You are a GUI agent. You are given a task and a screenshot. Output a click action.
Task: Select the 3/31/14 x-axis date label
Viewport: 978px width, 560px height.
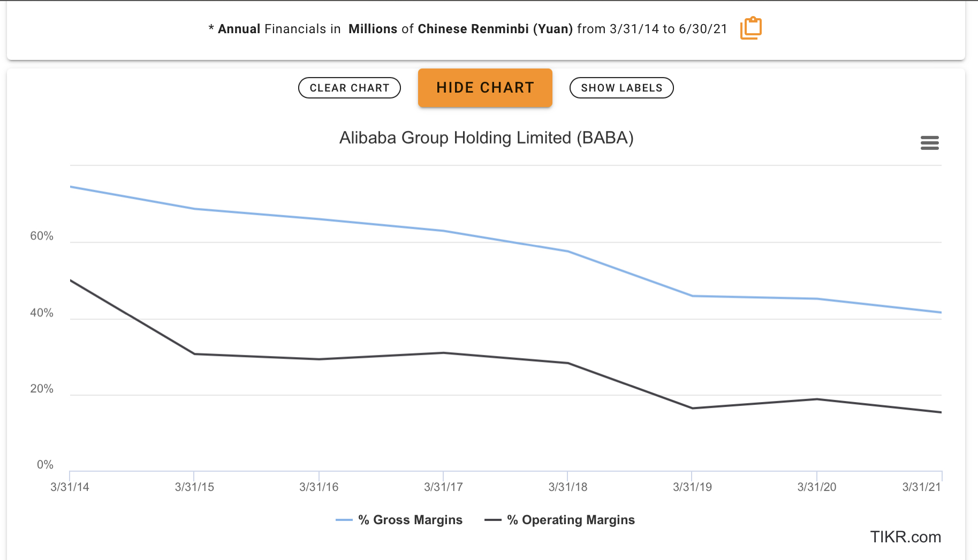coord(70,487)
